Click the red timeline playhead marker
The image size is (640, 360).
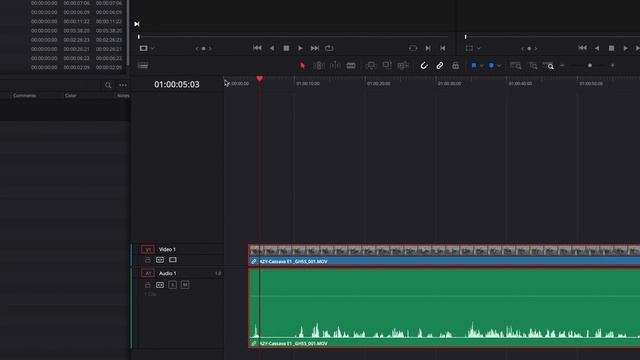260,78
